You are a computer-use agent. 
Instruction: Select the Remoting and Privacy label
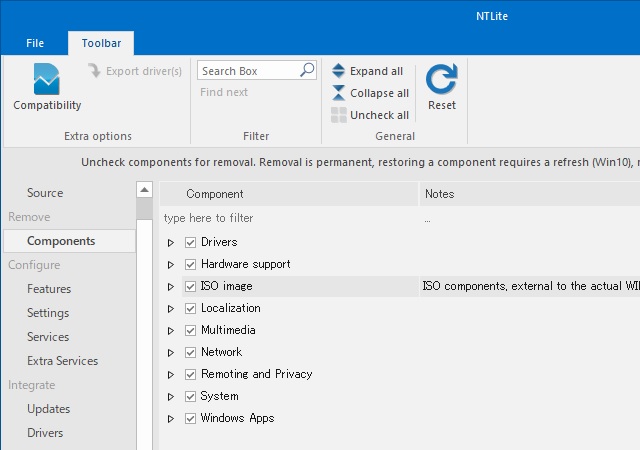(256, 374)
